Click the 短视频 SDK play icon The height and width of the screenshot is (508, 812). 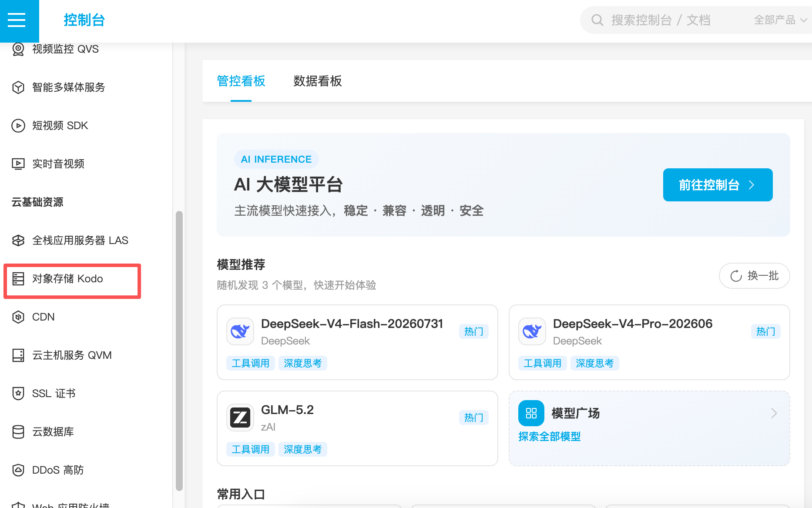click(18, 126)
